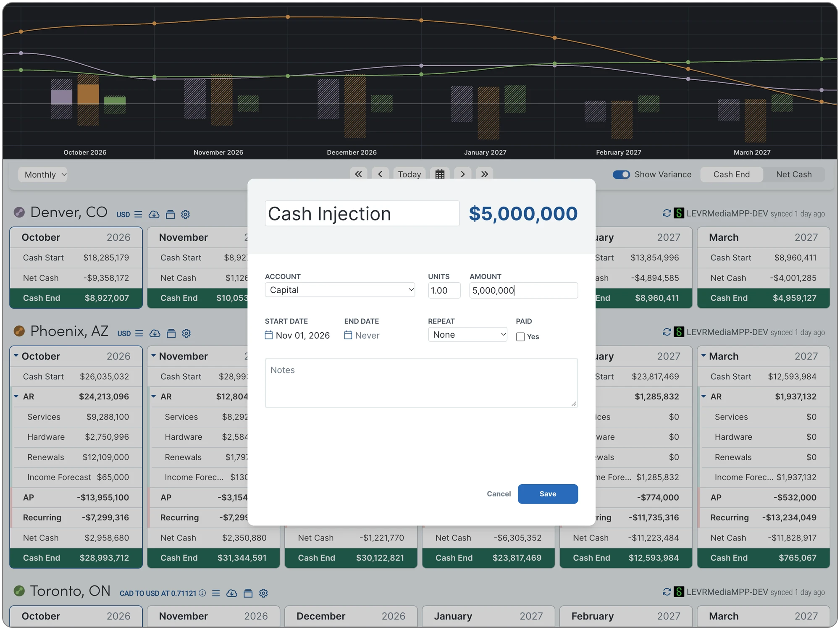Check the Paid Yes checkbox
Image resolution: width=840 pixels, height=630 pixels.
[520, 336]
